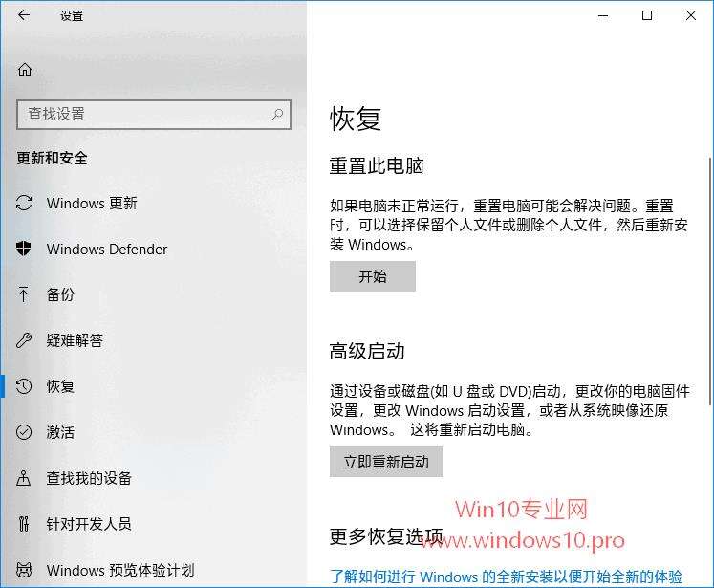
Task: Click the 备份 upload arrow icon
Action: [24, 294]
